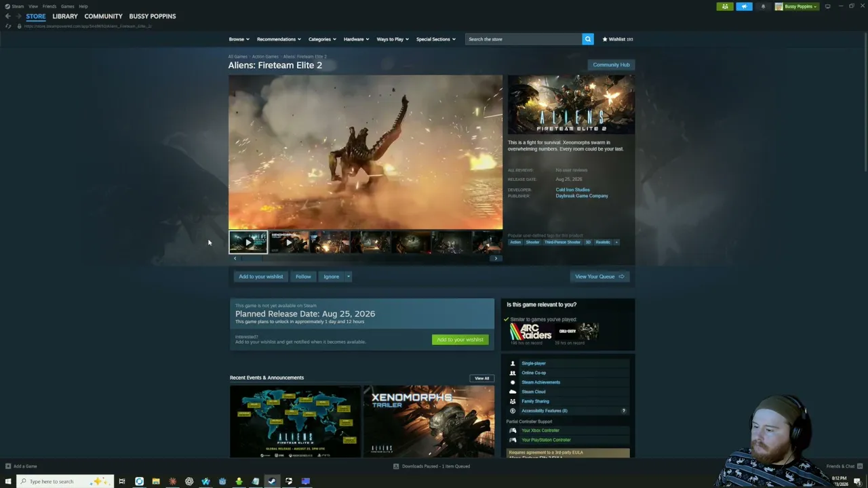The image size is (868, 488).
Task: Open the STORE tab
Action: pos(36,16)
